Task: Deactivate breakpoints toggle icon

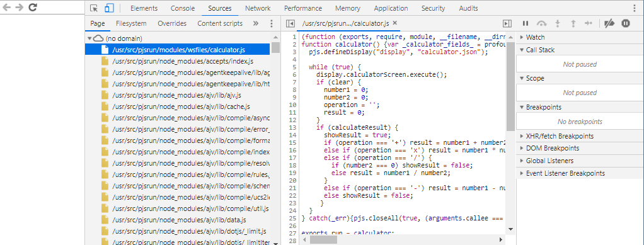Action: pyautogui.click(x=609, y=24)
